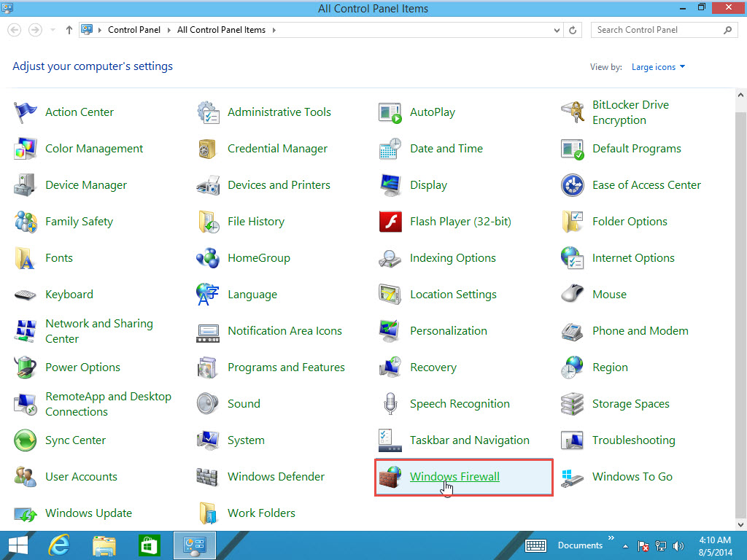Click the Indexing Options magnifier icon

tap(390, 258)
